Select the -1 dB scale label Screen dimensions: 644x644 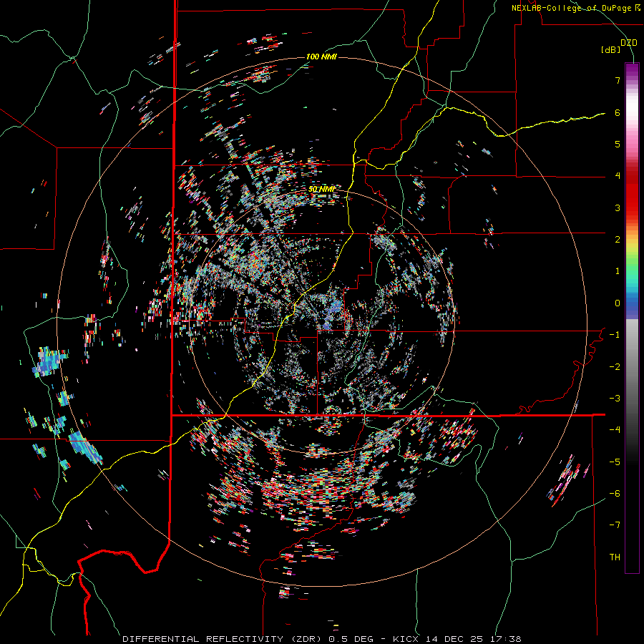[615, 335]
